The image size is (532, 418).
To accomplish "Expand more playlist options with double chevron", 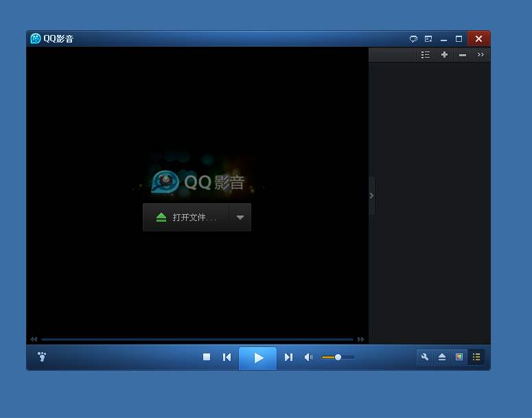I will click(481, 55).
